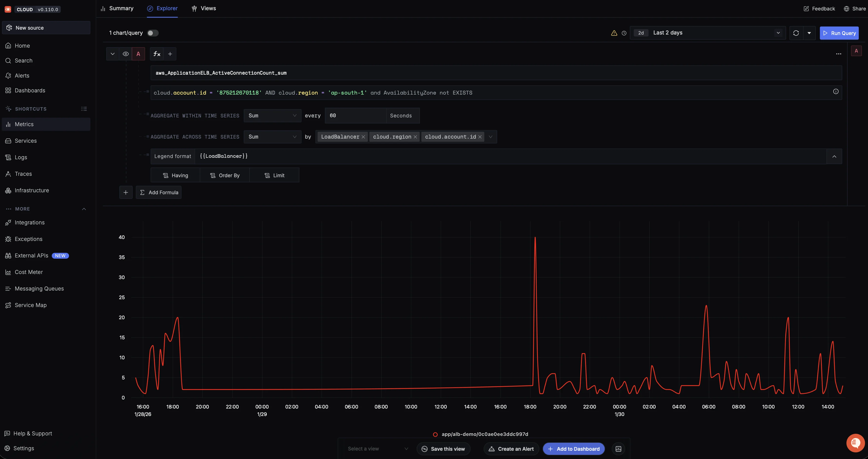Click the warning triangle icon

614,33
